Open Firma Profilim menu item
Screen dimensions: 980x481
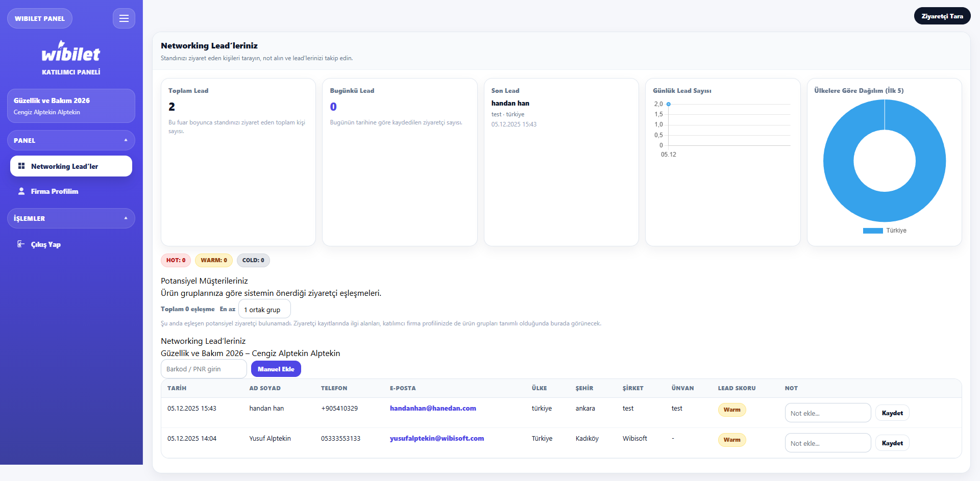click(x=55, y=191)
